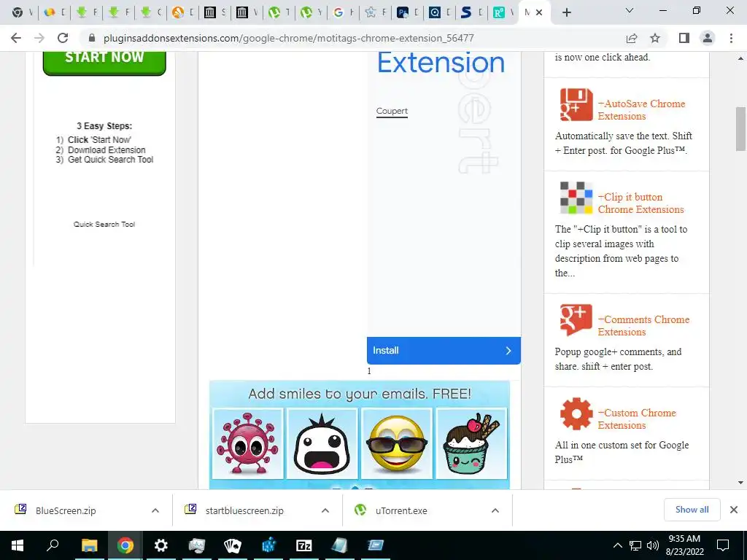747x560 pixels.
Task: Click the Clip it button checkered icon
Action: point(576,198)
